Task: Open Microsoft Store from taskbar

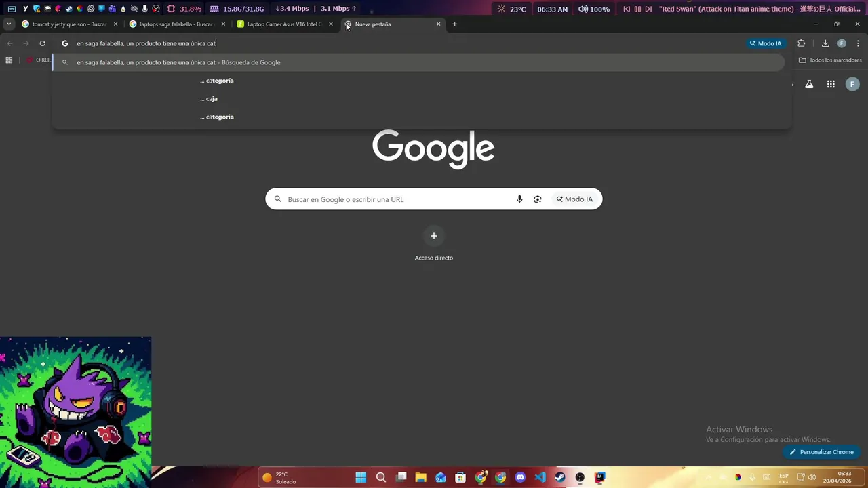Action: pyautogui.click(x=460, y=477)
